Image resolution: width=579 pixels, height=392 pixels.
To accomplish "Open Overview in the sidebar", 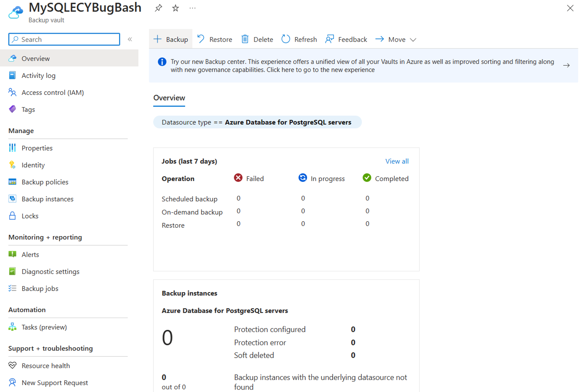I will pos(69,59).
